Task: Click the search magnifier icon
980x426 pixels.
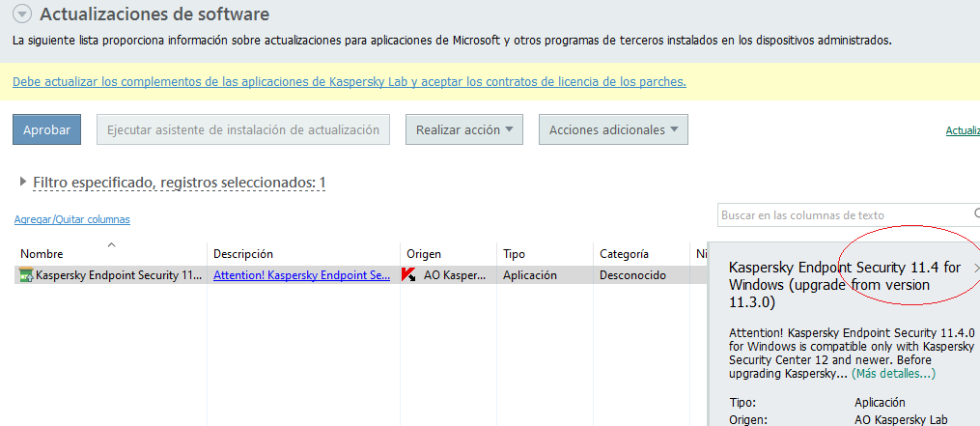Action: click(977, 213)
